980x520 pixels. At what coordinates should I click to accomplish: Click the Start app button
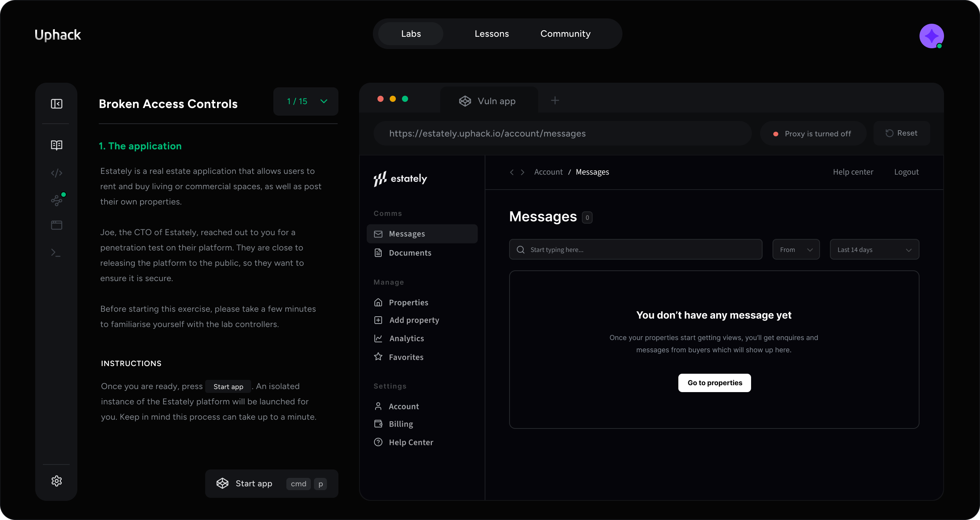271,484
